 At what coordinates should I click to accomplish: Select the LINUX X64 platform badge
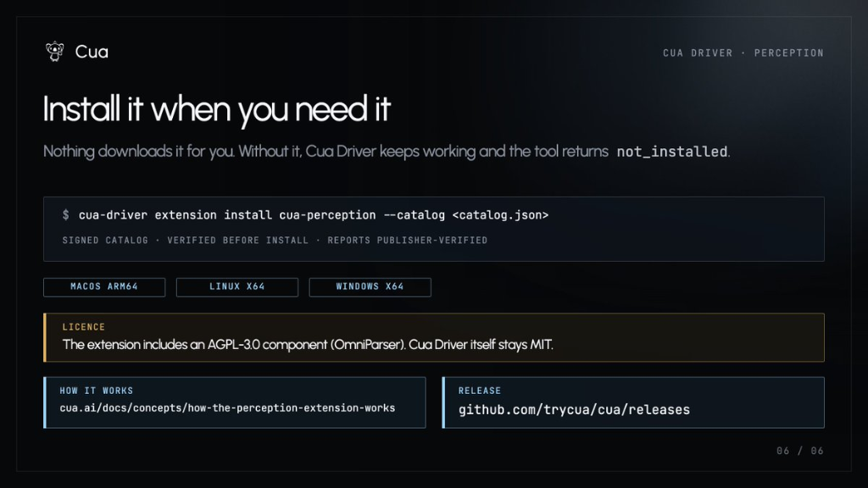(237, 286)
